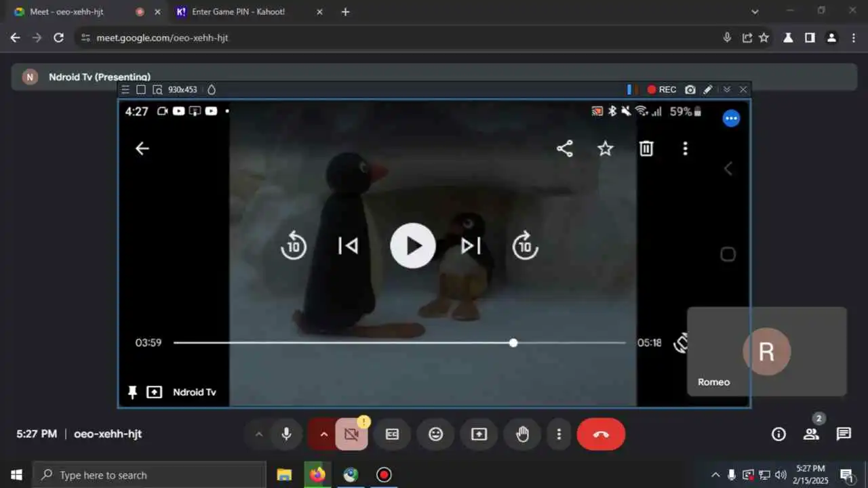Open Chrome Labs flask icon
Viewport: 868px width, 488px height.
tap(788, 38)
